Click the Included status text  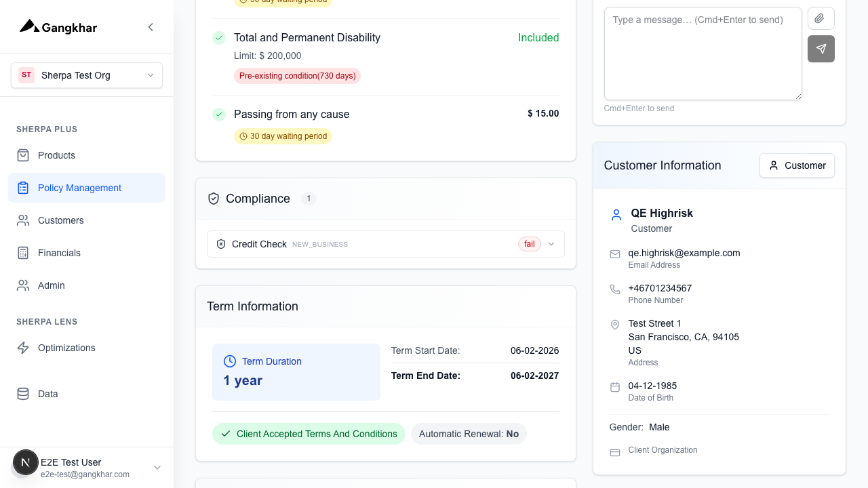tap(538, 38)
